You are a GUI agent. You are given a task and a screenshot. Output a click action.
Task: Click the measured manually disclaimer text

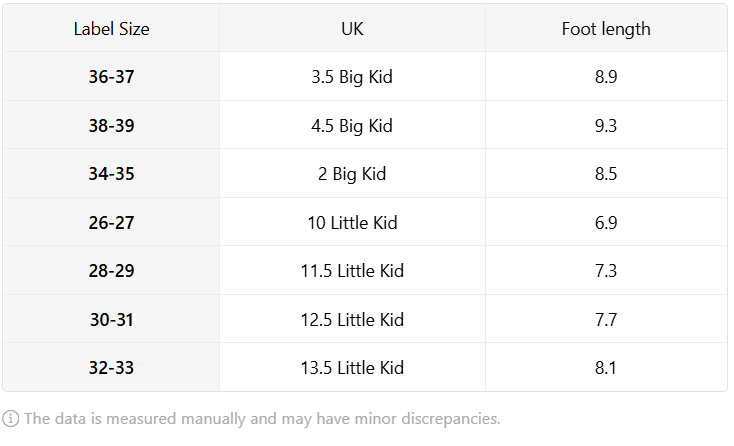pyautogui.click(x=262, y=418)
